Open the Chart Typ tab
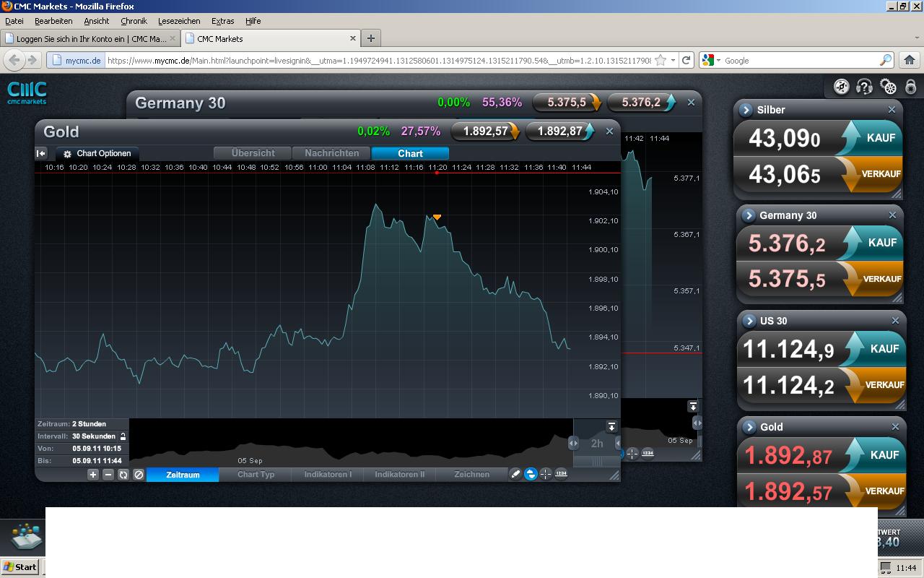The height and width of the screenshot is (578, 924). click(x=256, y=475)
